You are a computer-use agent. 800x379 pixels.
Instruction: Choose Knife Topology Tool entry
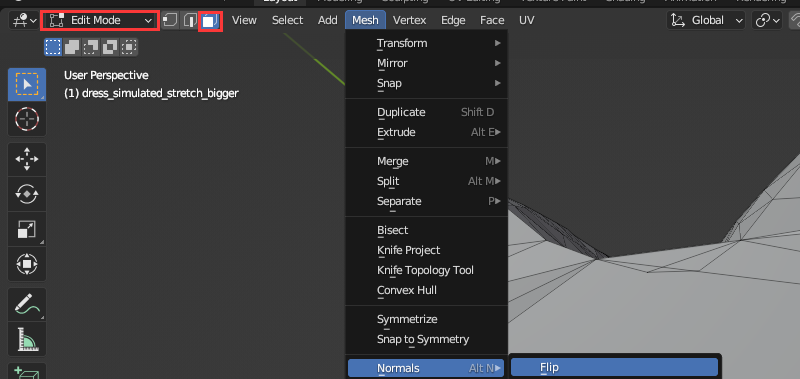click(x=427, y=270)
